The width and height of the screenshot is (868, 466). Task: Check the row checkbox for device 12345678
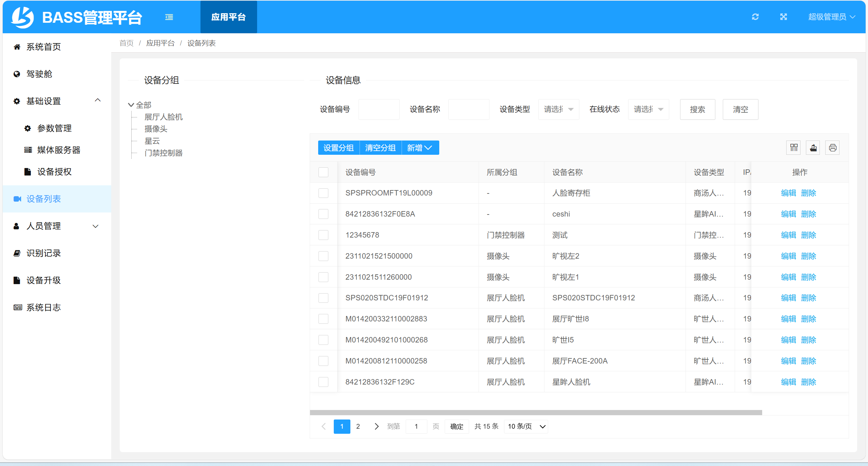324,235
